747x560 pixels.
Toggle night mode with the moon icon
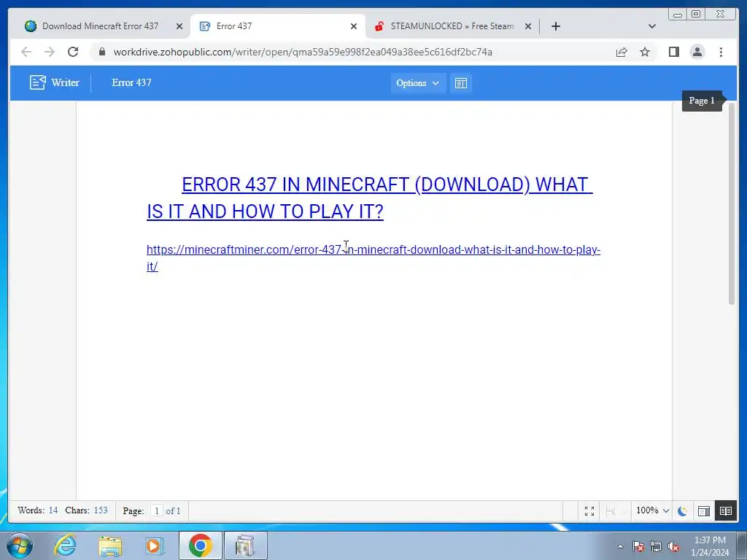point(682,511)
